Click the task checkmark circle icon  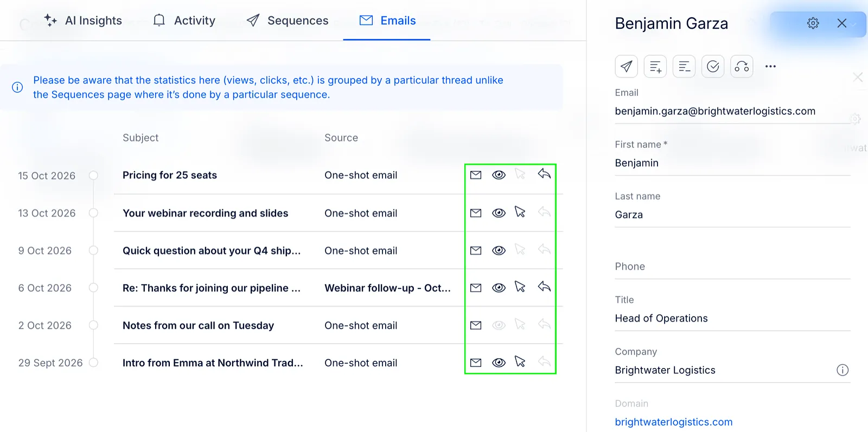713,67
